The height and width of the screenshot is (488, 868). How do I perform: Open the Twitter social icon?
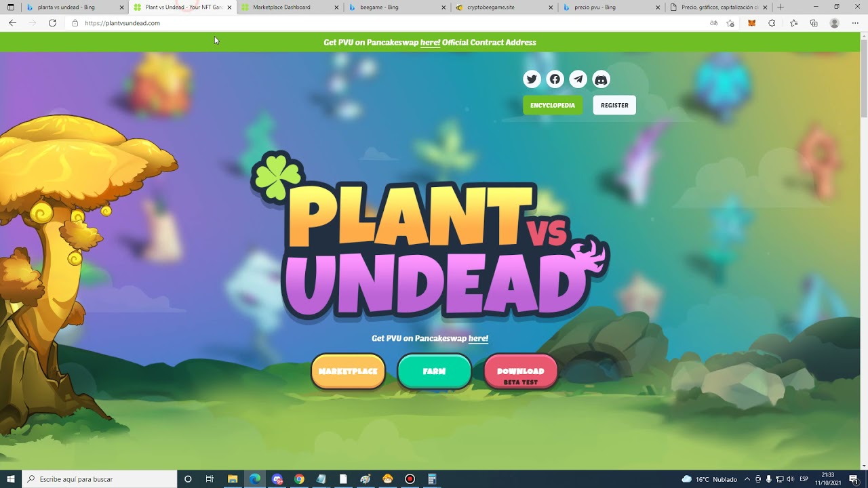tap(532, 79)
